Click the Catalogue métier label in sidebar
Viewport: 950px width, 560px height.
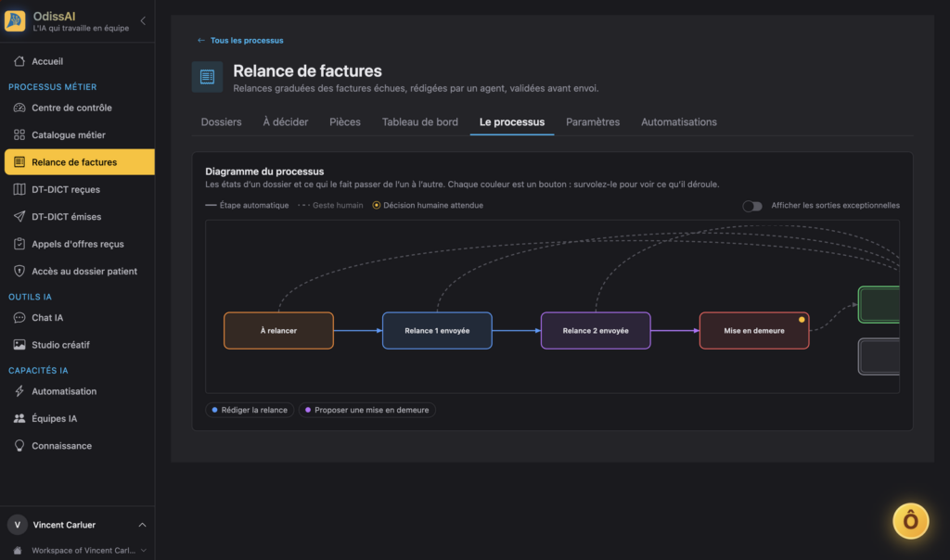(x=69, y=135)
